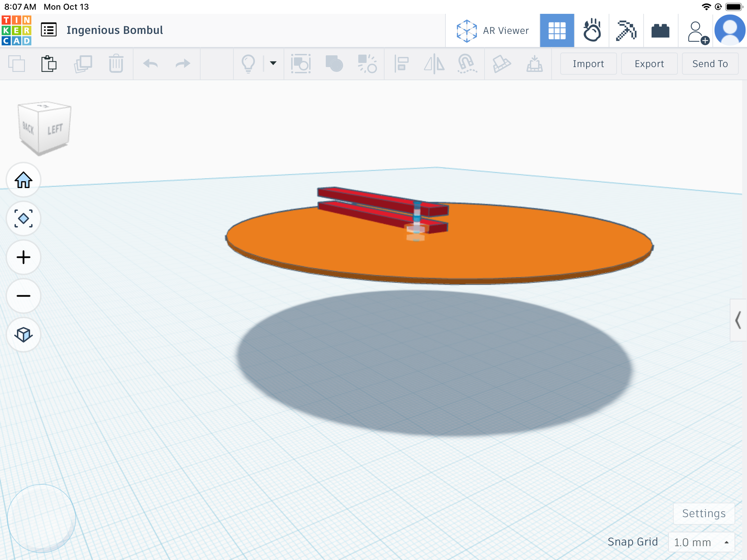This screenshot has width=747, height=560.
Task: Click the AR Viewer button
Action: coord(492,31)
